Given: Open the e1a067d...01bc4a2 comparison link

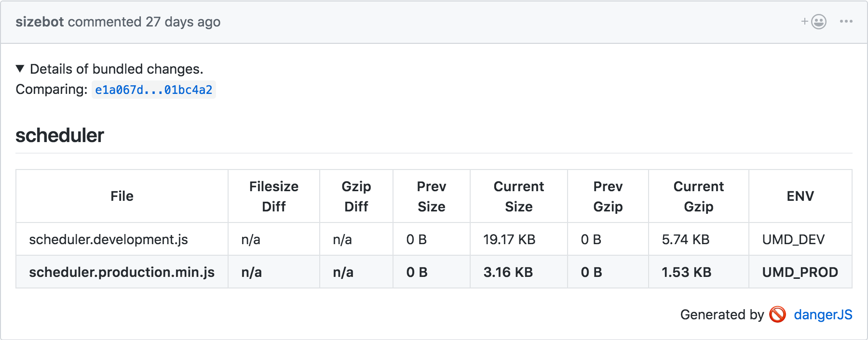Looking at the screenshot, I should pyautogui.click(x=153, y=90).
